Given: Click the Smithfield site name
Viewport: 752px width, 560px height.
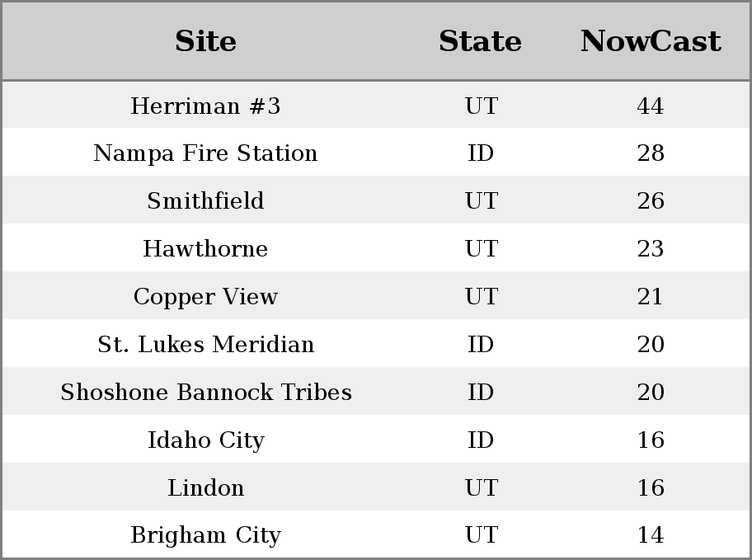Looking at the screenshot, I should (x=205, y=200).
